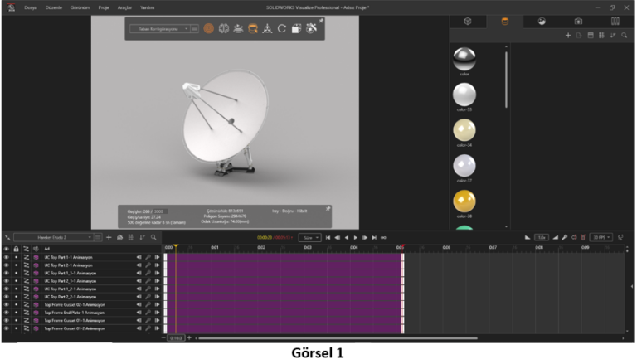Open the Models cube tab icon
Image resolution: width=637 pixels, height=364 pixels.
click(468, 21)
